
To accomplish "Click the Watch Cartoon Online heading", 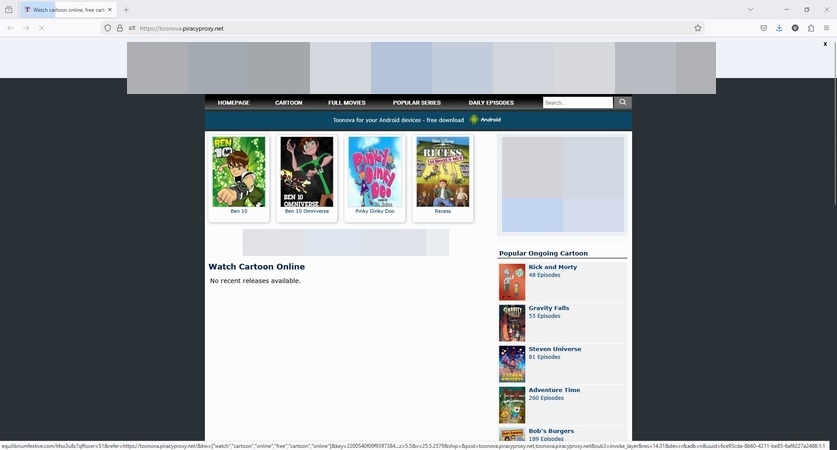I will [x=257, y=266].
